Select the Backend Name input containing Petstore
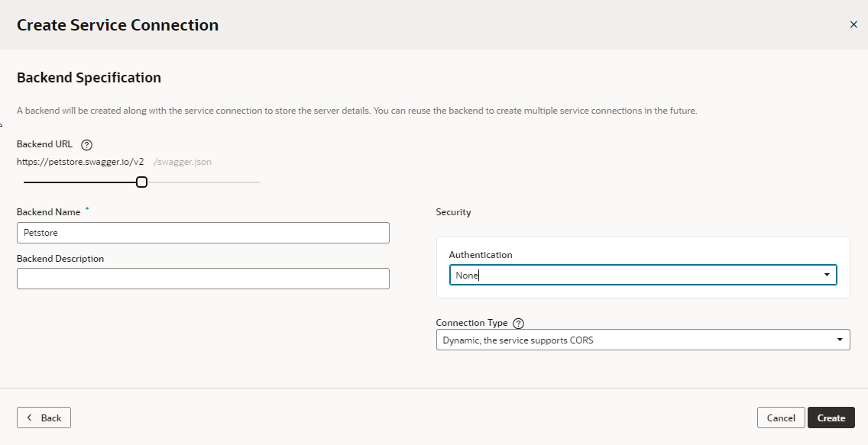 [202, 232]
